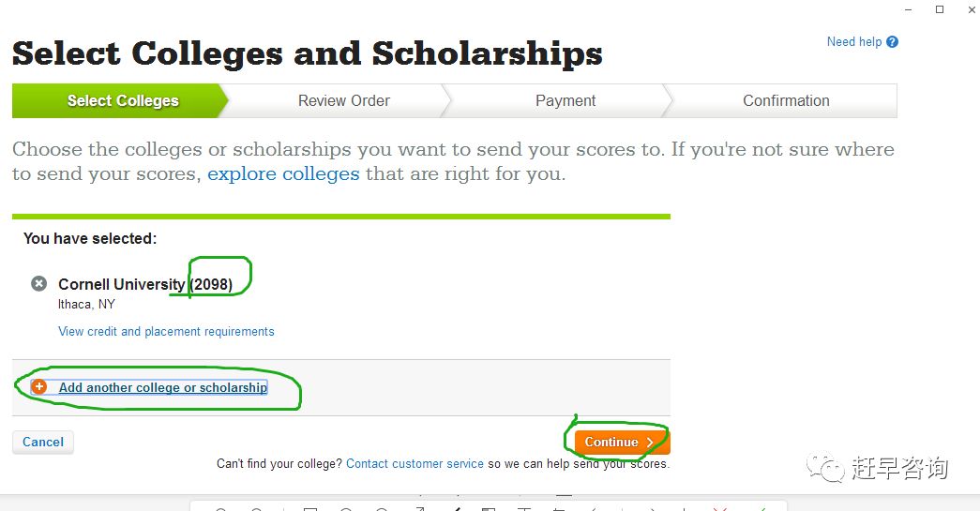Jump to the Confirmation step
Viewport: 980px width, 511px height.
pos(786,100)
